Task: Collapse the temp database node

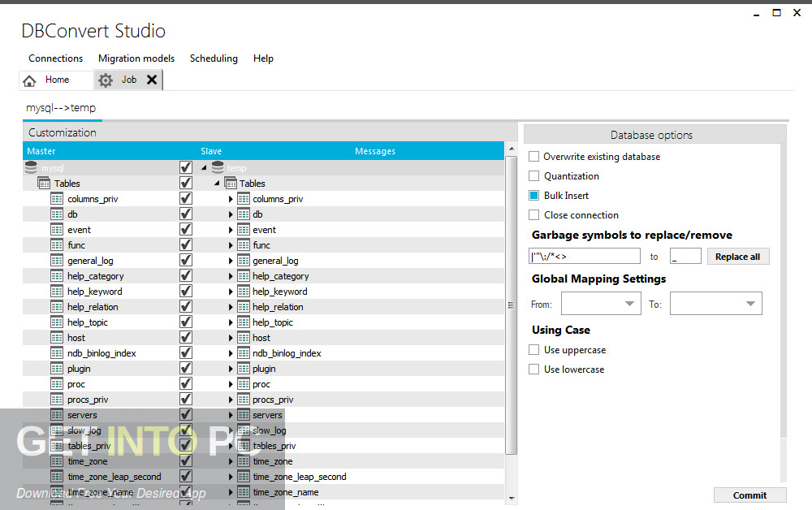Action: 204,168
